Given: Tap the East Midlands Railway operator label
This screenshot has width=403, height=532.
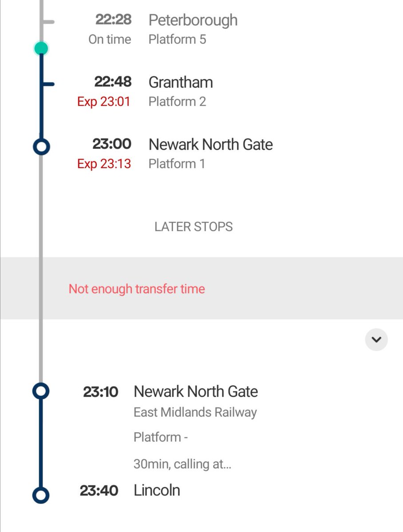Looking at the screenshot, I should (x=195, y=413).
